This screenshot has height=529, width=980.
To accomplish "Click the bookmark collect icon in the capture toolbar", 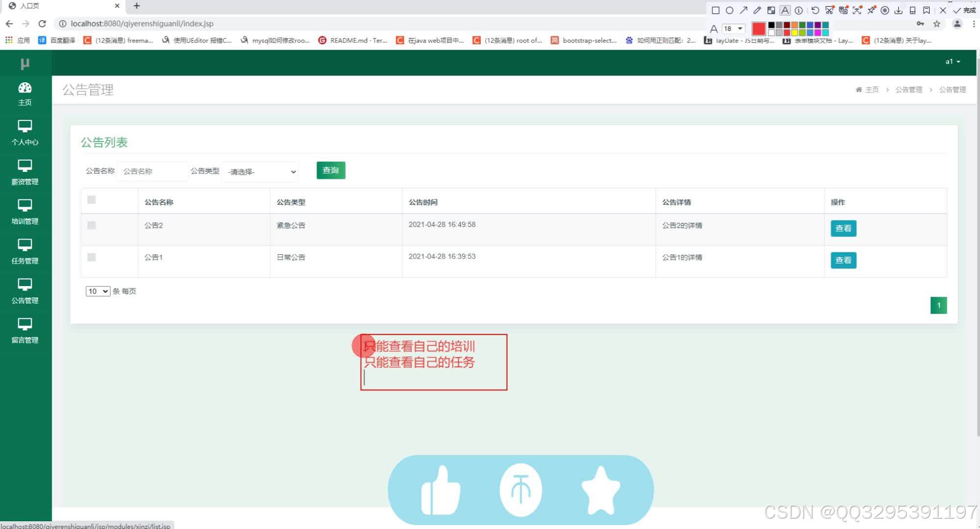I will pyautogui.click(x=926, y=10).
